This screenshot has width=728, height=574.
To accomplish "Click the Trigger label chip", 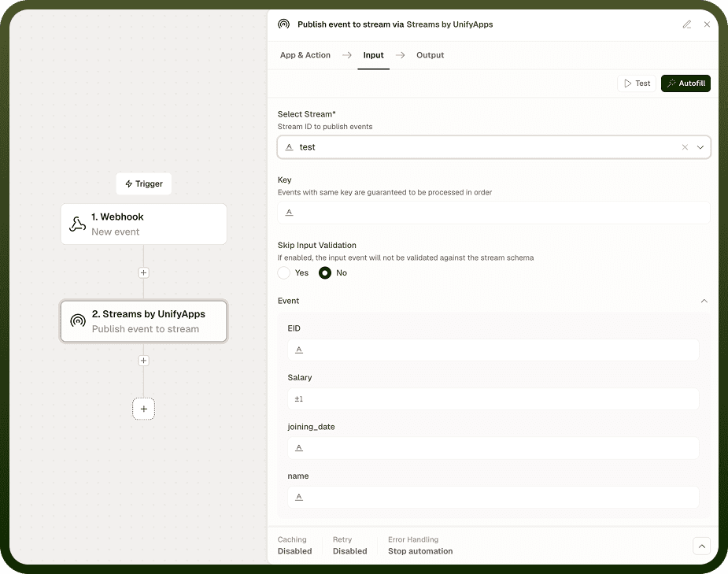I will pos(143,184).
